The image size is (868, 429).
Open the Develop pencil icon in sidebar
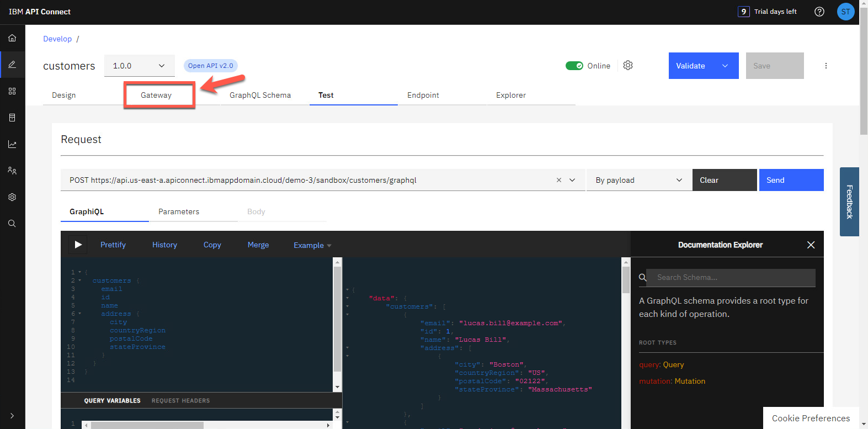click(12, 65)
